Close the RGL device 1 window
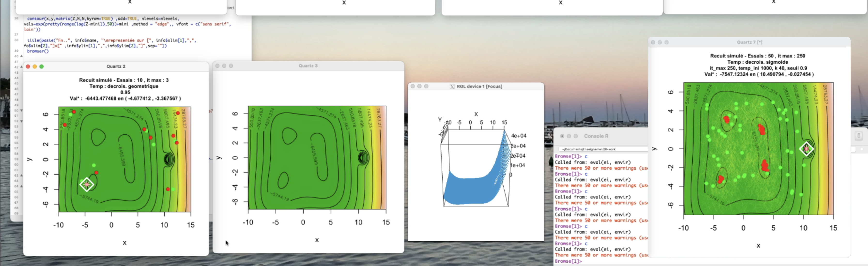Screen dimensions: 868x266 pyautogui.click(x=412, y=86)
